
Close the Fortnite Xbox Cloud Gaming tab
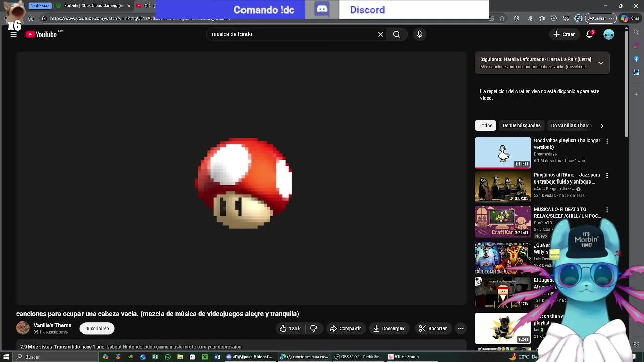(x=129, y=6)
